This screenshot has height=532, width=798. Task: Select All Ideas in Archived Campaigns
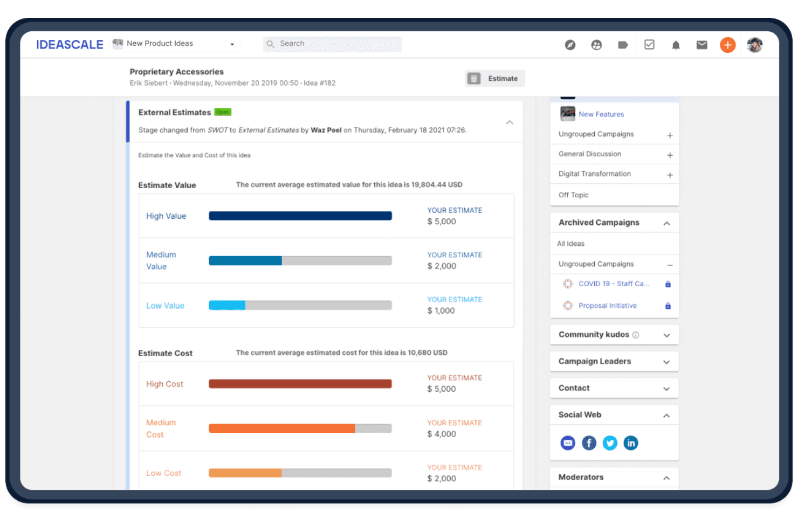tap(570, 244)
